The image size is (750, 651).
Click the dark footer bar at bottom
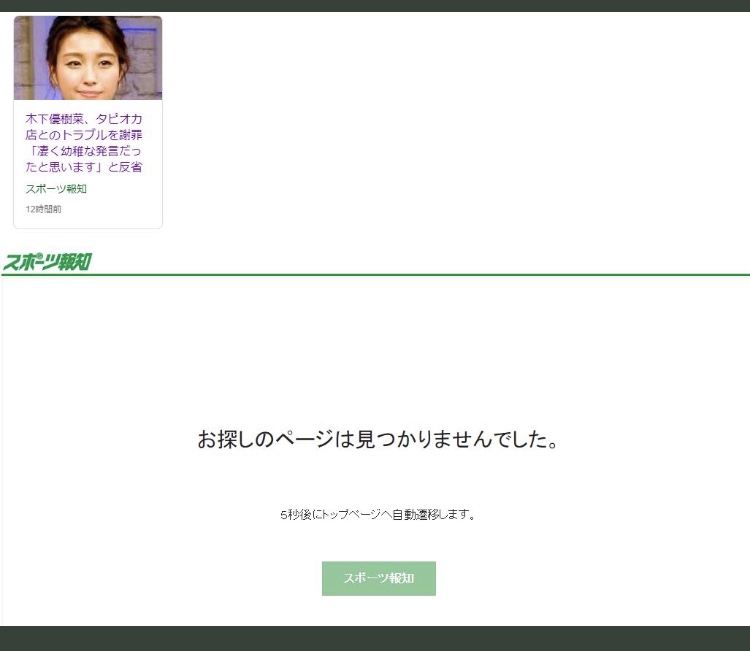375,638
